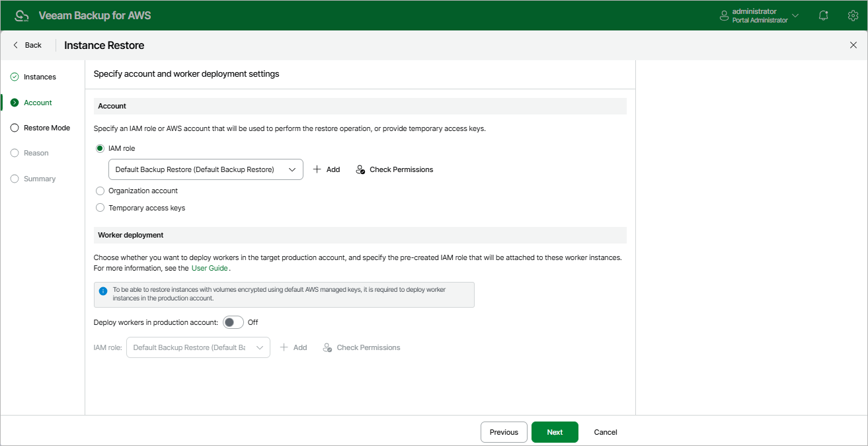This screenshot has width=868, height=446.
Task: Open the settings gear icon
Action: tap(853, 15)
